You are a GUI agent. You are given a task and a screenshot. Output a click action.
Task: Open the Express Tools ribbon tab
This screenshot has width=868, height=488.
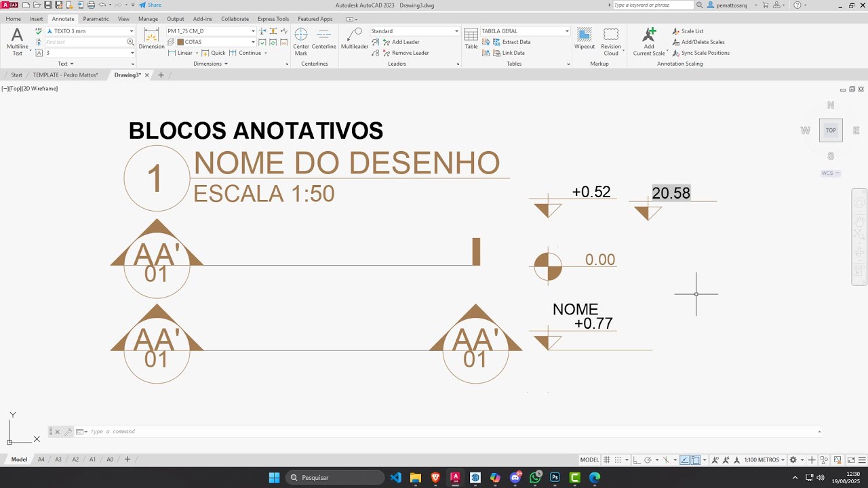(x=273, y=19)
